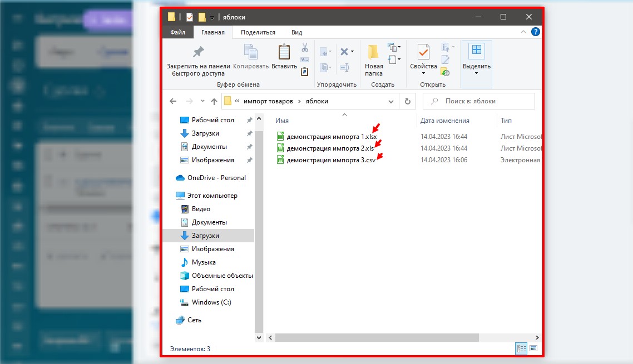Click the right arrow of the horizontal scrollbar
This screenshot has width=633, height=364.
pyautogui.click(x=537, y=337)
